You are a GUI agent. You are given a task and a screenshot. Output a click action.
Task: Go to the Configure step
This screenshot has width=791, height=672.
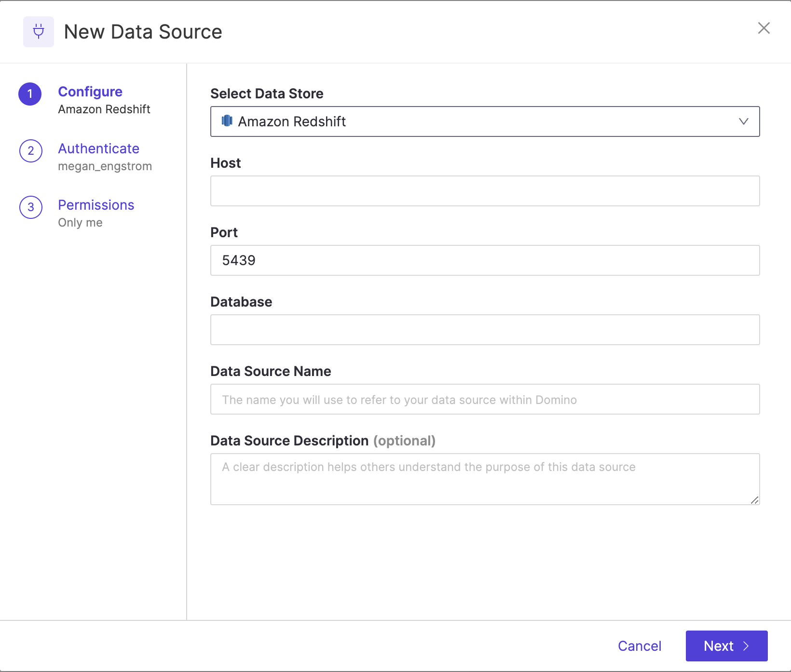pyautogui.click(x=90, y=92)
